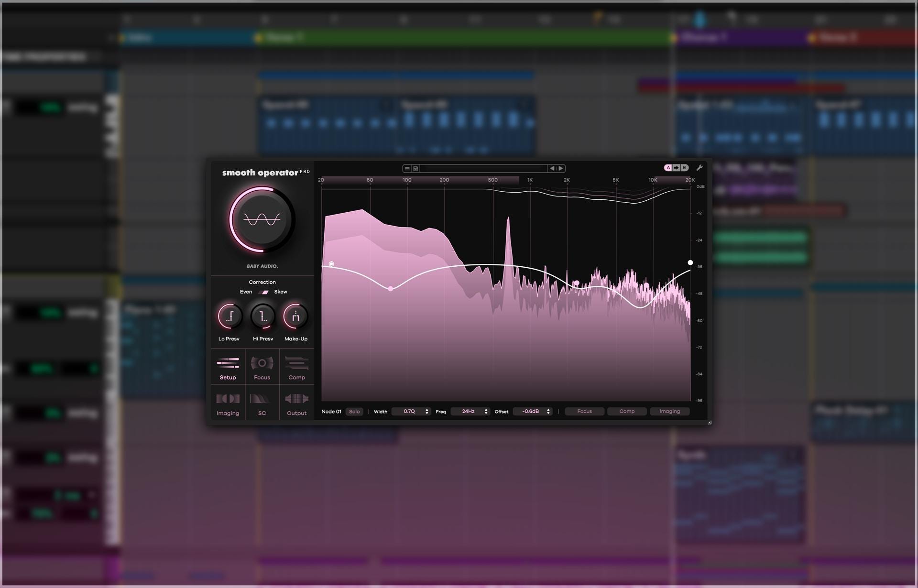The height and width of the screenshot is (588, 918).
Task: Adjust the Width stepper arrows
Action: coord(427,412)
